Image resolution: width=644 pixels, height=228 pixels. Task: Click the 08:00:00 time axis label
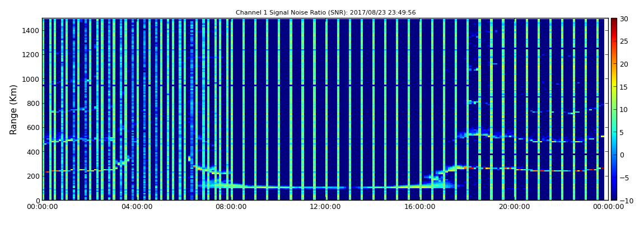231,207
